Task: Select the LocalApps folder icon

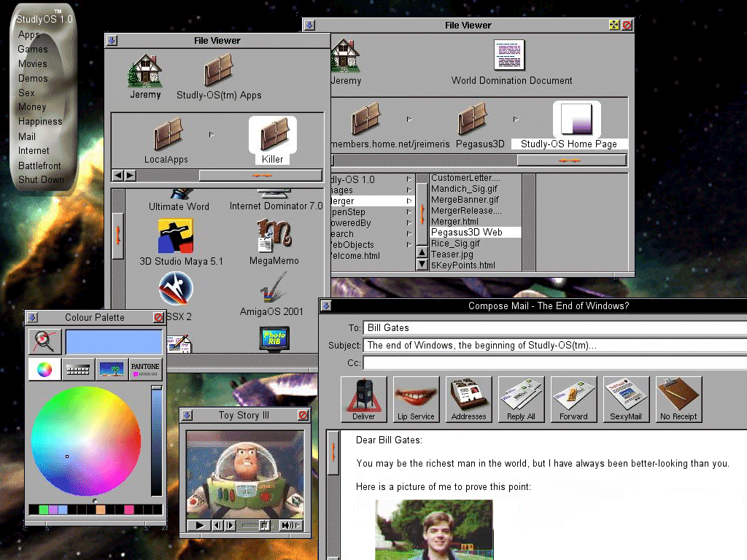Action: point(168,133)
